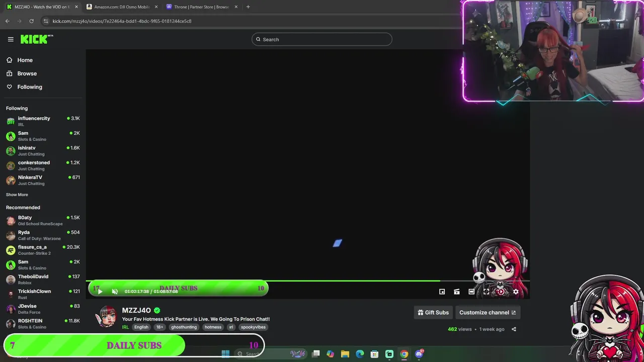644x362 pixels.
Task: Click the green verified badge
Action: pyautogui.click(x=157, y=310)
